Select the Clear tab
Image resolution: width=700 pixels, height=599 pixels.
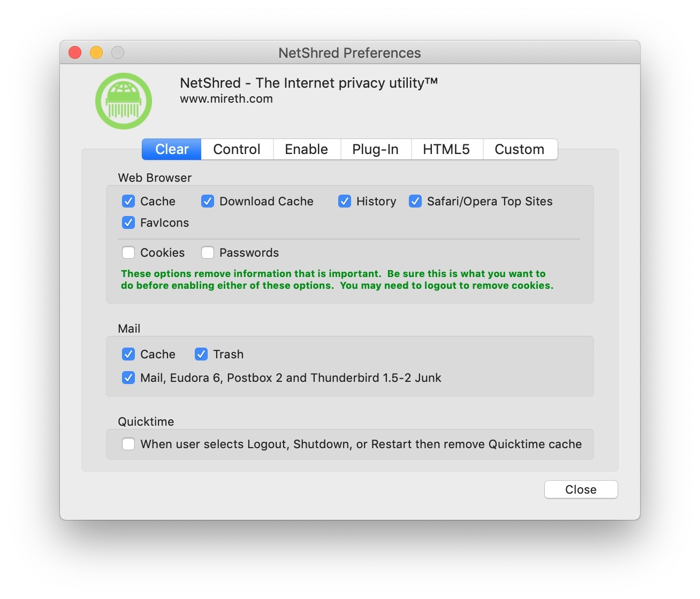click(x=171, y=149)
